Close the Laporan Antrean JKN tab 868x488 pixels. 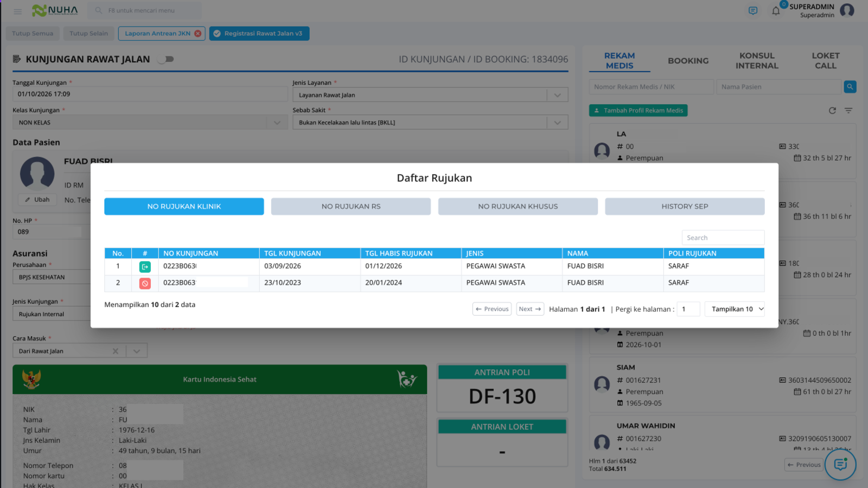(x=198, y=34)
